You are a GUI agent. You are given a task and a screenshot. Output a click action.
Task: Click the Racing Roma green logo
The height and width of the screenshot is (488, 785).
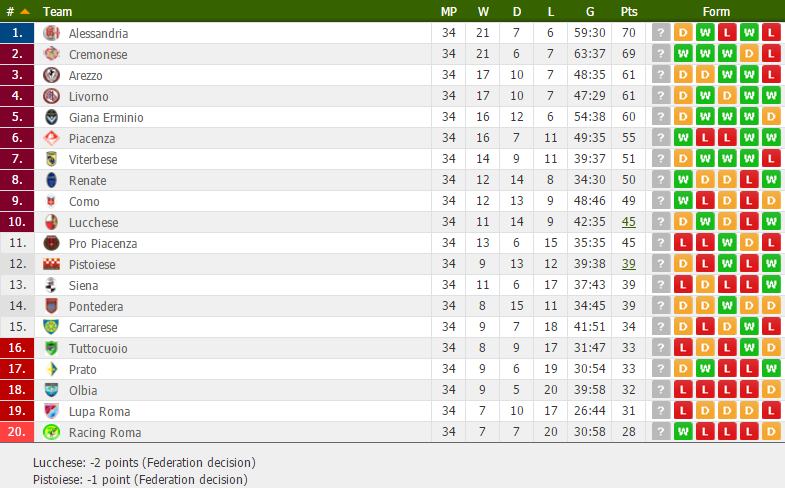click(51, 432)
